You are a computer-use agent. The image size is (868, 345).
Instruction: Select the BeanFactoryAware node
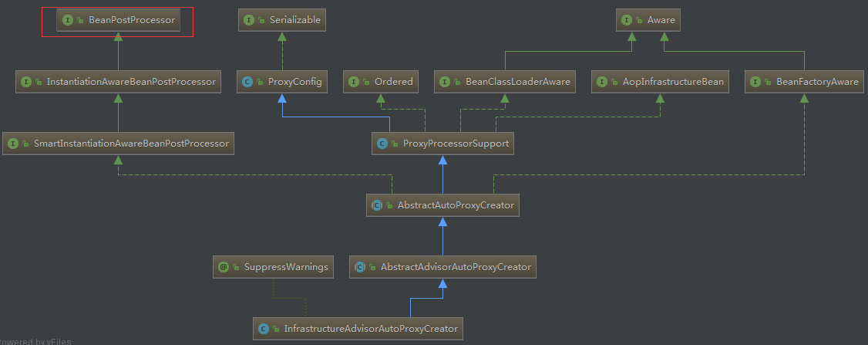804,82
